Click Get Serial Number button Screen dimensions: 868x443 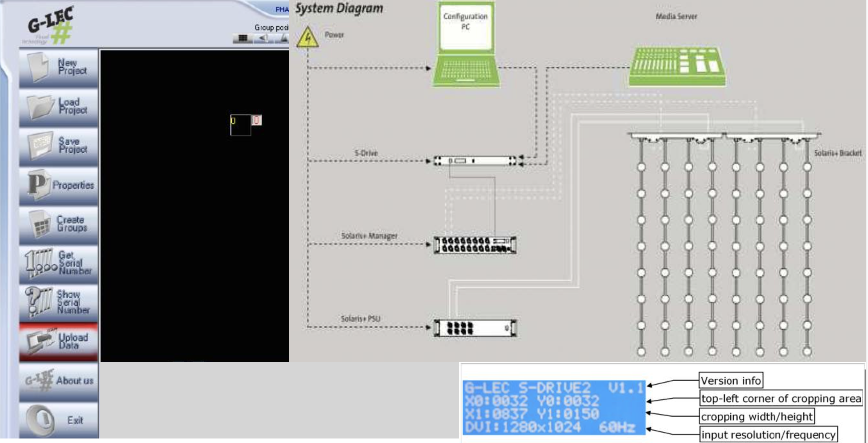pos(59,263)
